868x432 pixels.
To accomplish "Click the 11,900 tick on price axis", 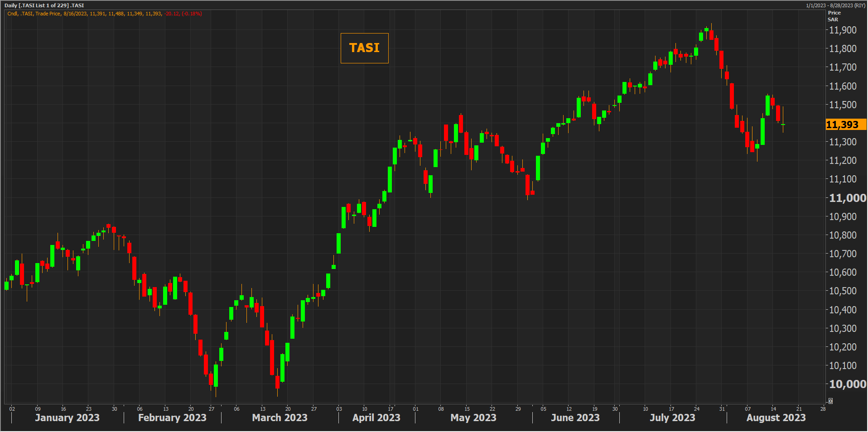I will tap(843, 30).
